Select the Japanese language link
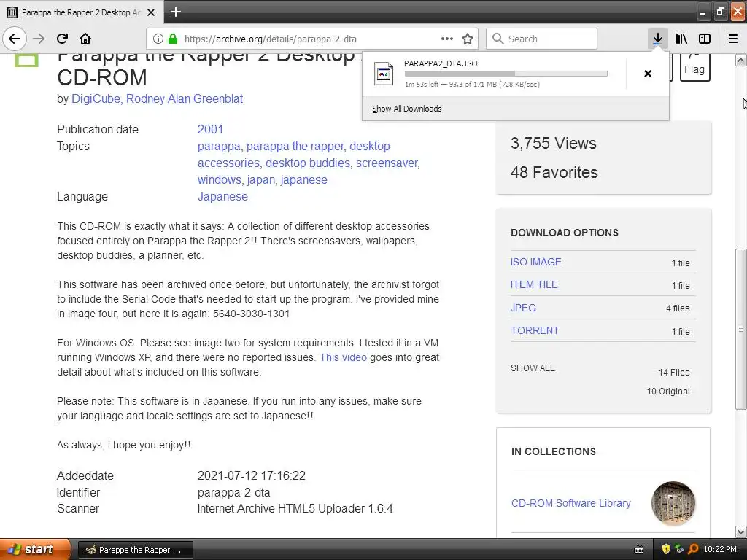 pos(222,197)
